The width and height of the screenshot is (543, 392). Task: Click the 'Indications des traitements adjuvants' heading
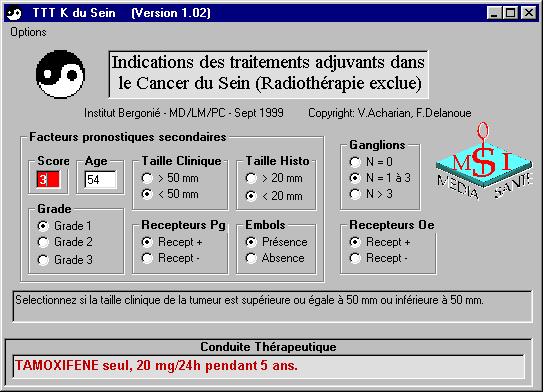point(268,73)
